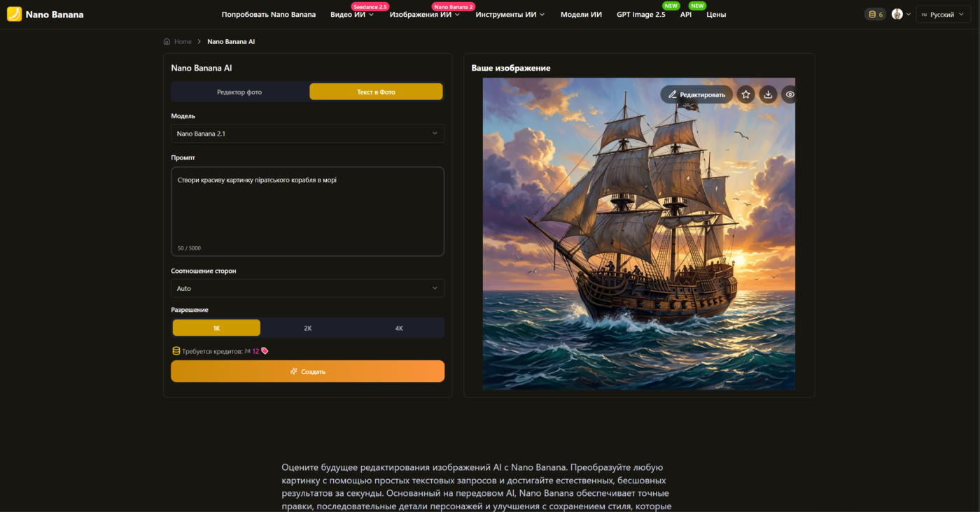Open the Соотношение сторон Auto dropdown
This screenshot has height=512, width=980.
click(x=307, y=288)
